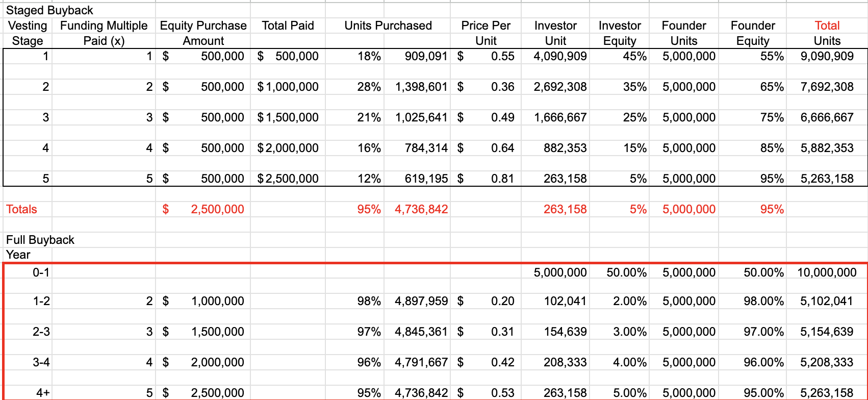Click the red 4,736,842 totals cell
Image resolution: width=868 pixels, height=400 pixels.
pos(421,209)
